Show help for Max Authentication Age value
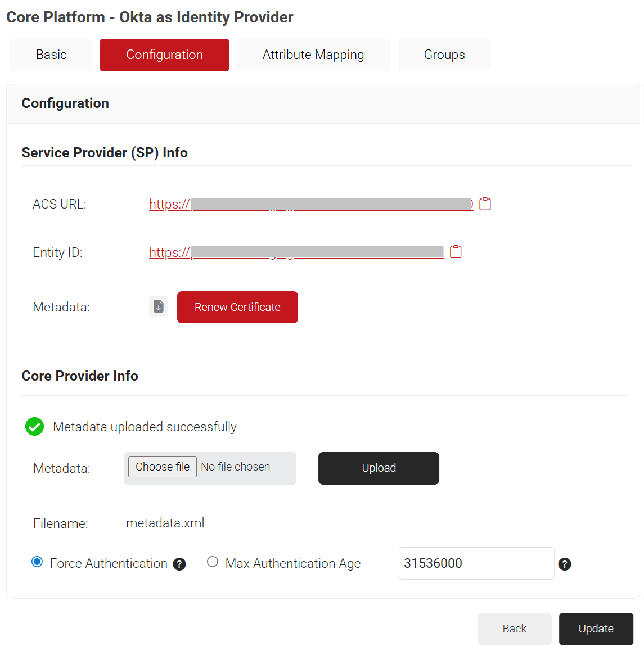Screen dimensions: 644x651 pos(565,564)
